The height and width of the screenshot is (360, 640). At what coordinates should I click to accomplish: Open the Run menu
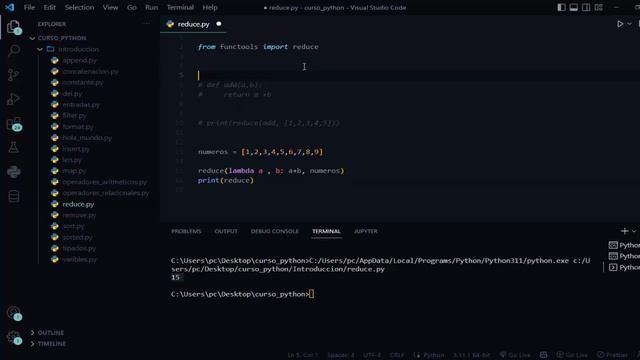pos(151,7)
